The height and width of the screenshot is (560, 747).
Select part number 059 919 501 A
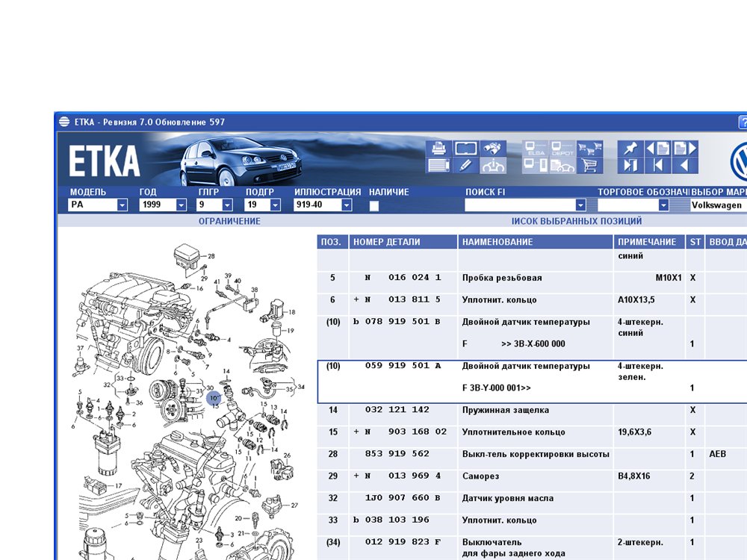pos(403,366)
